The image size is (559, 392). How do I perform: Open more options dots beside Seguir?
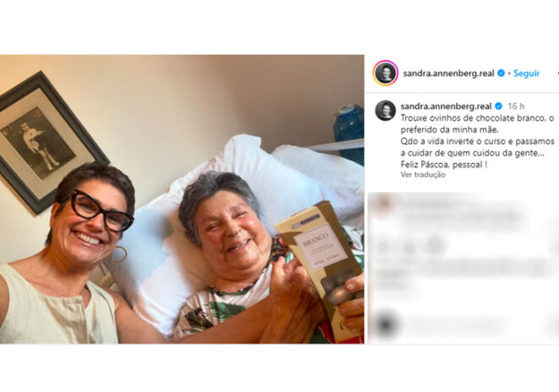coord(557,73)
